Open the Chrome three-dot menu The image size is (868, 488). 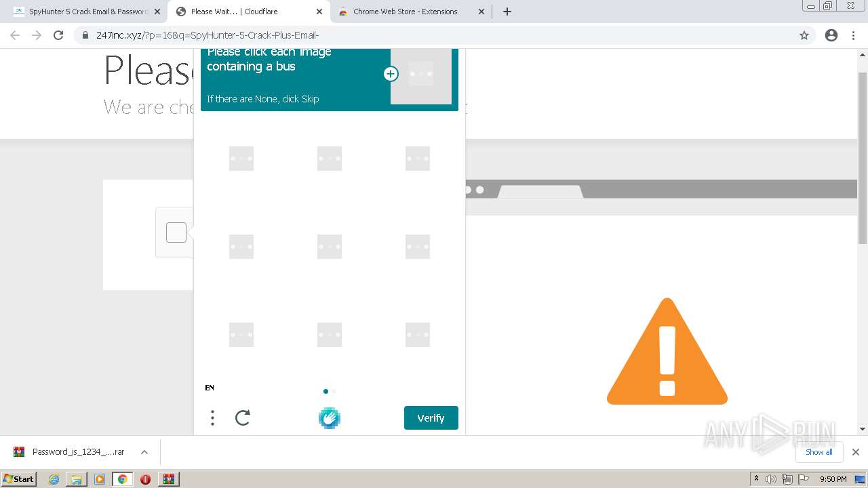[854, 35]
